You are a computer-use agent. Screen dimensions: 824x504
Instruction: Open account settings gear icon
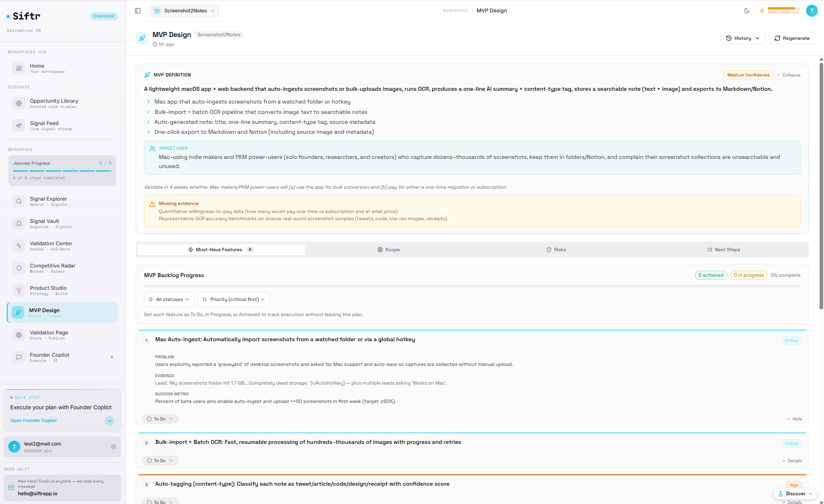113,447
